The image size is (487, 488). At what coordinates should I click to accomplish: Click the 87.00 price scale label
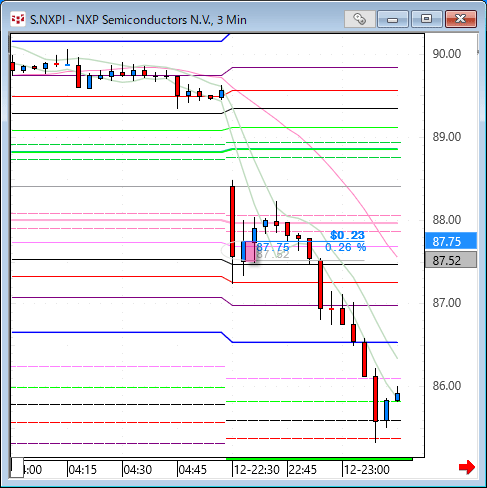click(447, 303)
